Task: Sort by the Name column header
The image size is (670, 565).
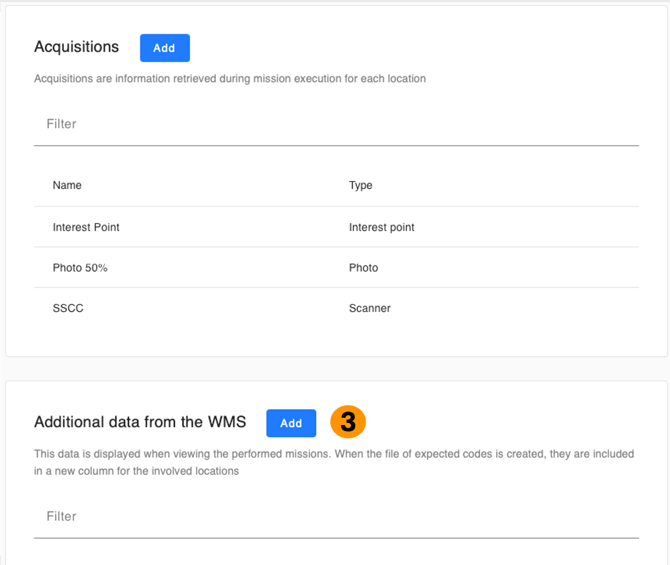Action: click(x=67, y=185)
